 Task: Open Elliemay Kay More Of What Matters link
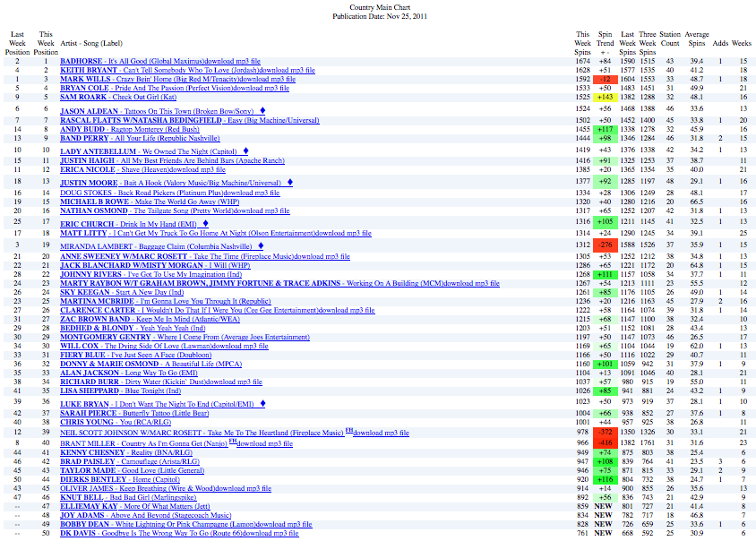[x=135, y=507]
